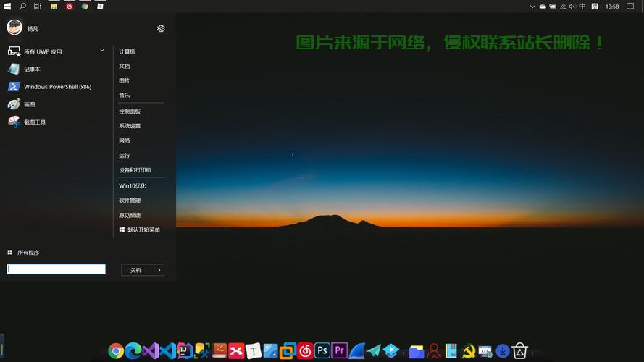Viewport: 644px width, 362px height.
Task: Open Wireshark shark-fin icon in dock
Action: [x=356, y=351]
